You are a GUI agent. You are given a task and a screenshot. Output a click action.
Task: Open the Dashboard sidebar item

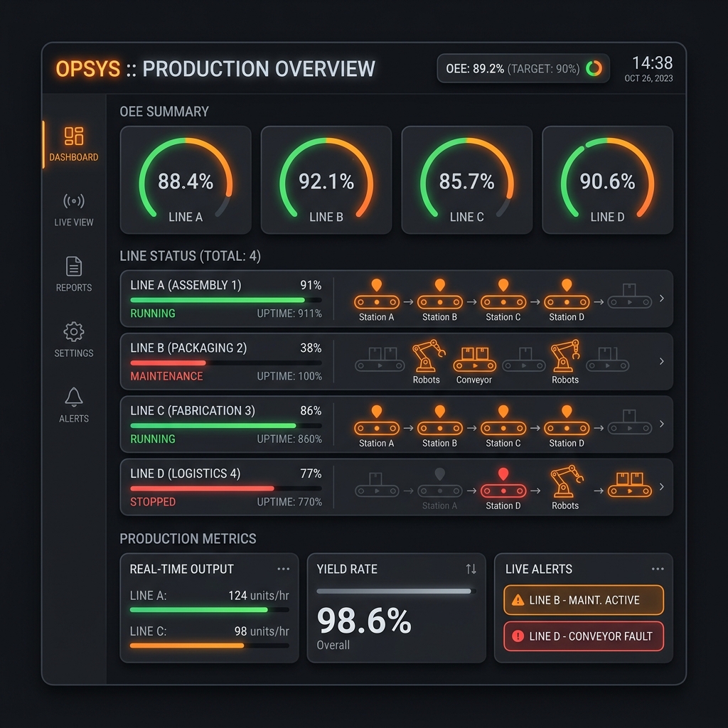tap(74, 144)
